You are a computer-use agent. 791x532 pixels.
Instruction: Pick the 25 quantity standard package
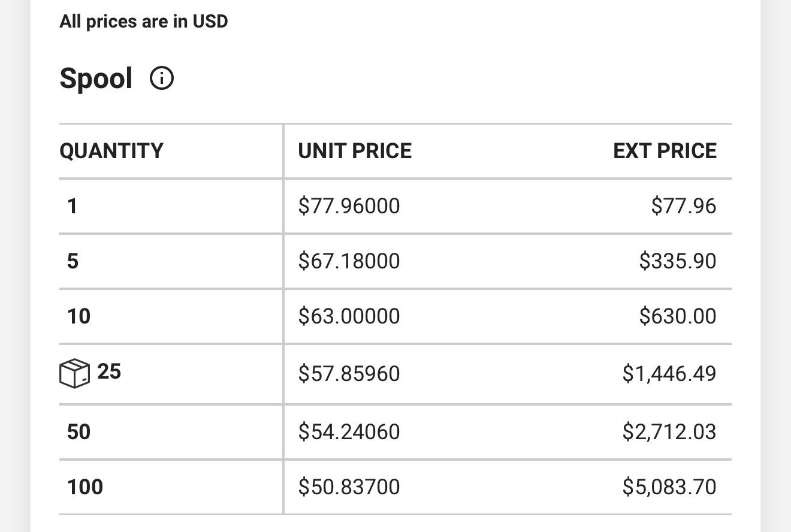click(109, 372)
